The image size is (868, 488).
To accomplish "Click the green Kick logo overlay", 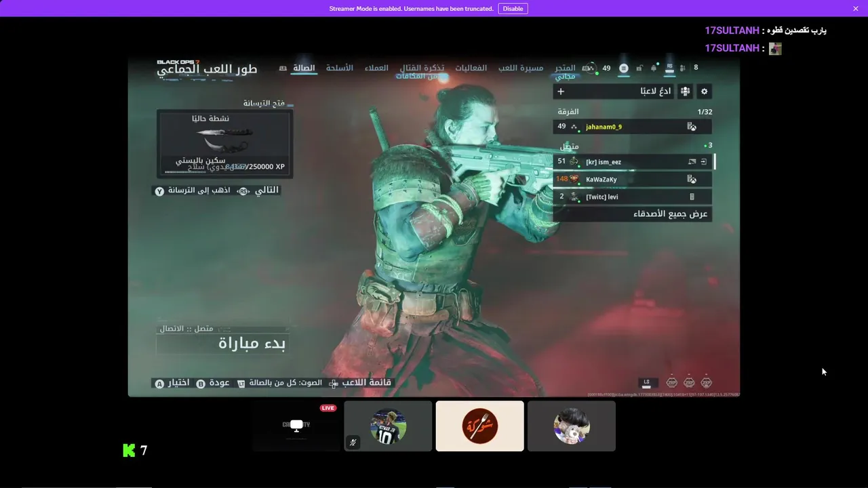I will [x=129, y=450].
